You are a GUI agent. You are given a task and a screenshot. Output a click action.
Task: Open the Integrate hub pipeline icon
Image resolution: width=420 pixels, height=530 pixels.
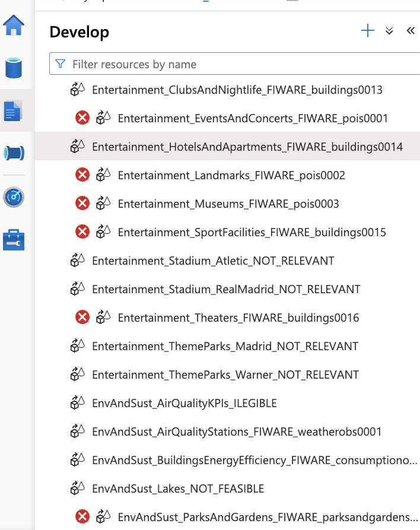14,153
